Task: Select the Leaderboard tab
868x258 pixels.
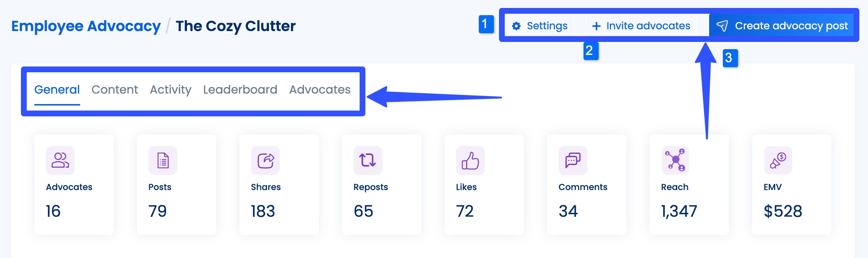Action: 240,90
